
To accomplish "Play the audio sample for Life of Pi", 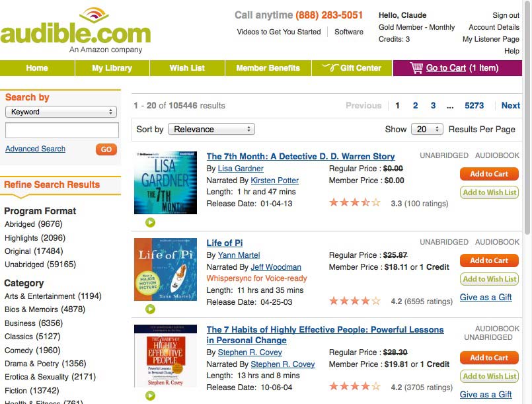I will (x=150, y=309).
